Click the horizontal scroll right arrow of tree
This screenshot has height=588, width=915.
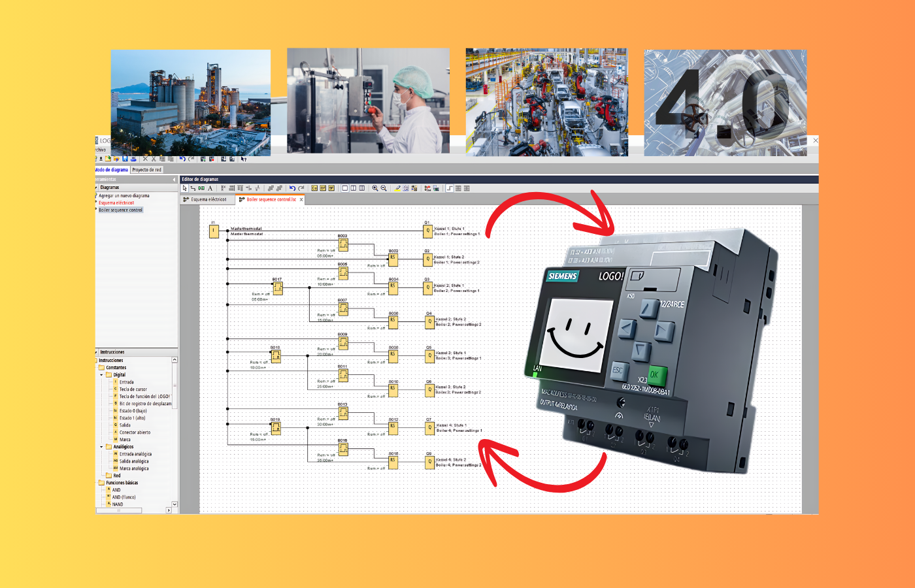(169, 510)
